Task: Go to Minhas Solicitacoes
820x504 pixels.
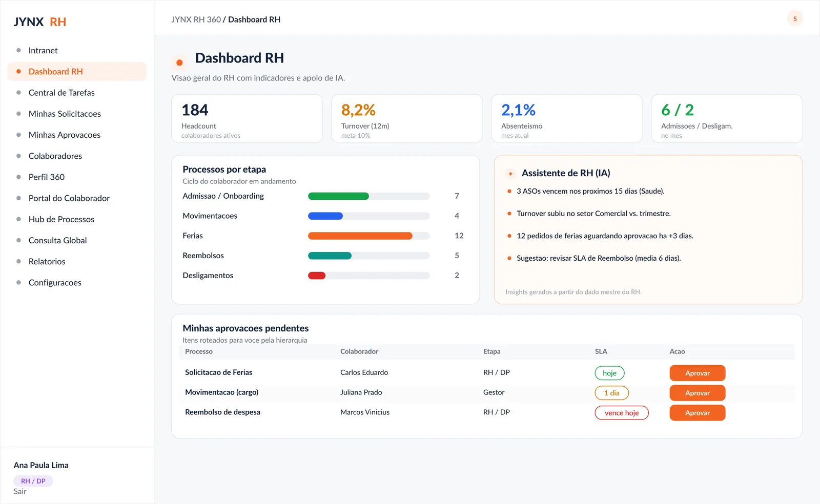Action: (x=77, y=114)
